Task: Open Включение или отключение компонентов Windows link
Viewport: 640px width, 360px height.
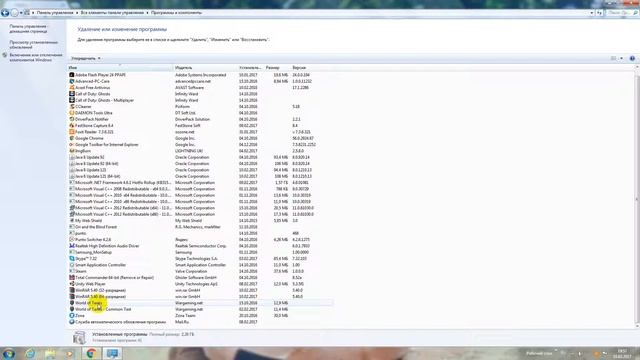Action: coord(36,57)
